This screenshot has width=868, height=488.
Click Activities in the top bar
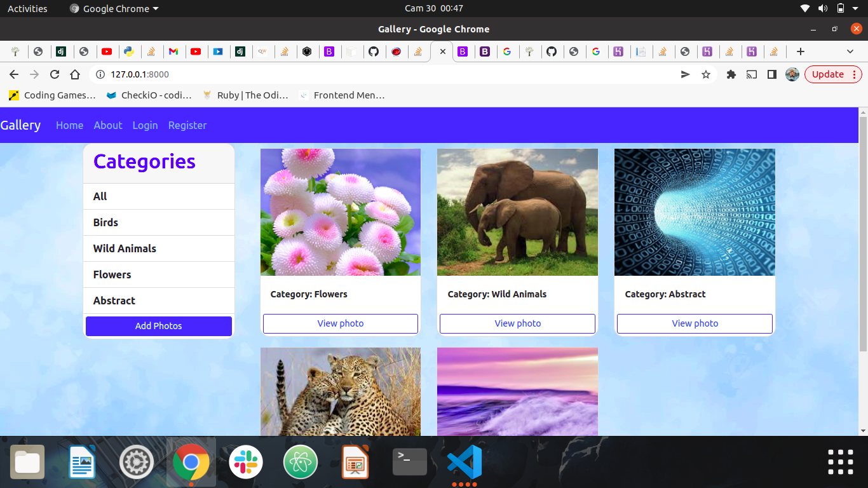[27, 8]
